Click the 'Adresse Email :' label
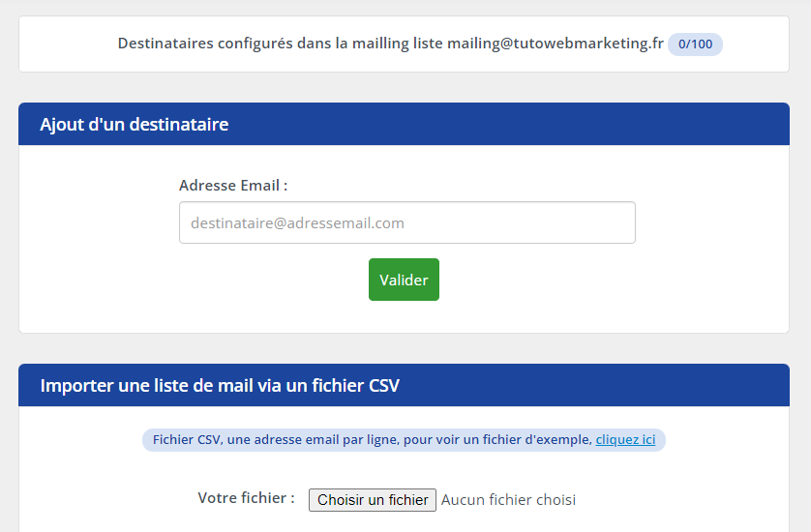The image size is (811, 532). [x=233, y=185]
